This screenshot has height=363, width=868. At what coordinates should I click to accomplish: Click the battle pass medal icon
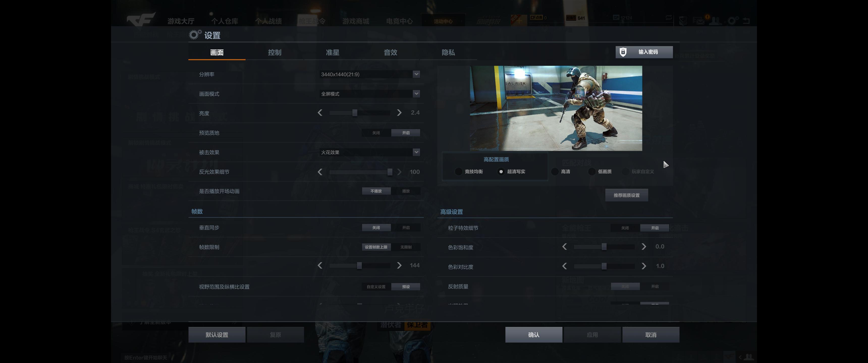click(683, 21)
